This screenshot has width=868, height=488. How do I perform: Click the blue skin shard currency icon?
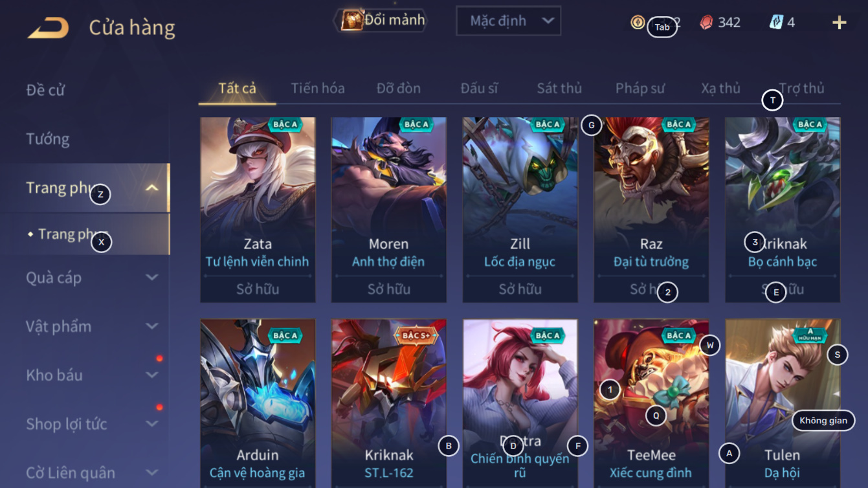(776, 23)
